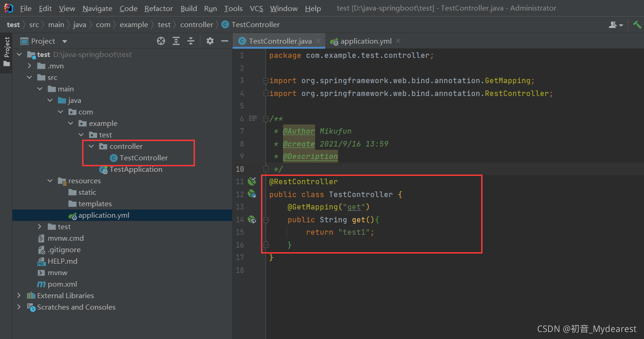Viewport: 644px width, 339px height.
Task: Collapse the controller package
Action: pos(91,146)
